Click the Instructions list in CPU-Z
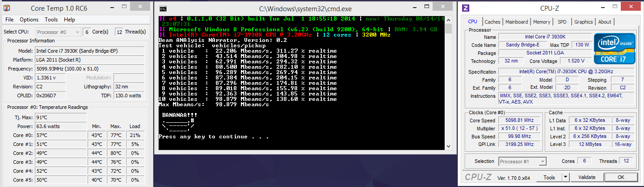This screenshot has height=187, width=644. click(x=566, y=99)
